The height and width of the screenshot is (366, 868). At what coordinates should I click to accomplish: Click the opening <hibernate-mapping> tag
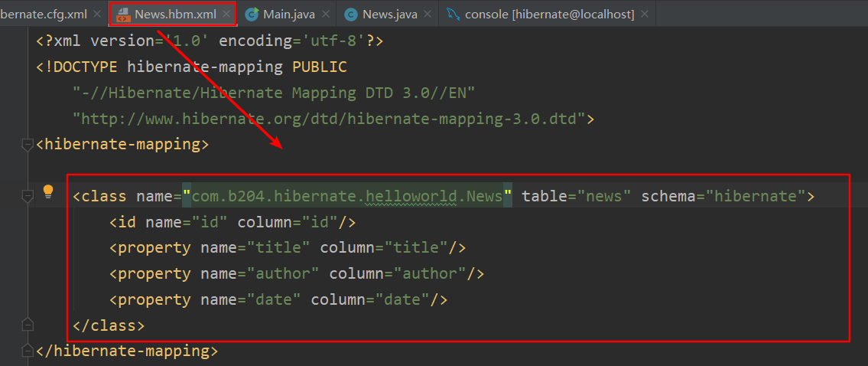pos(122,145)
